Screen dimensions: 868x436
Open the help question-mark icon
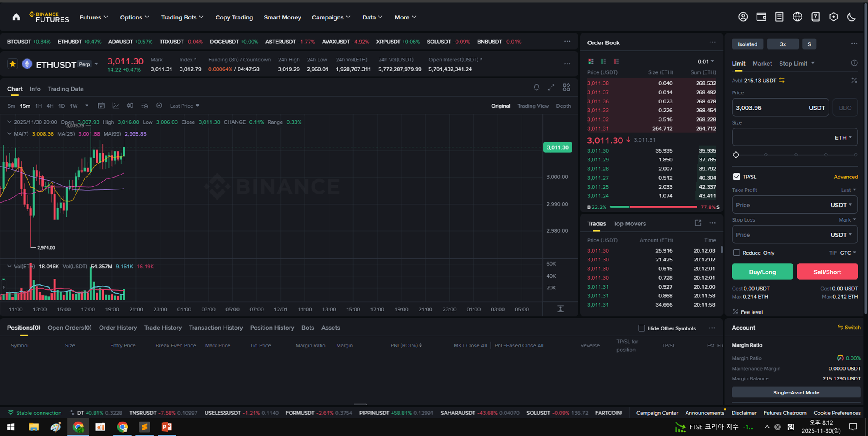coord(815,17)
